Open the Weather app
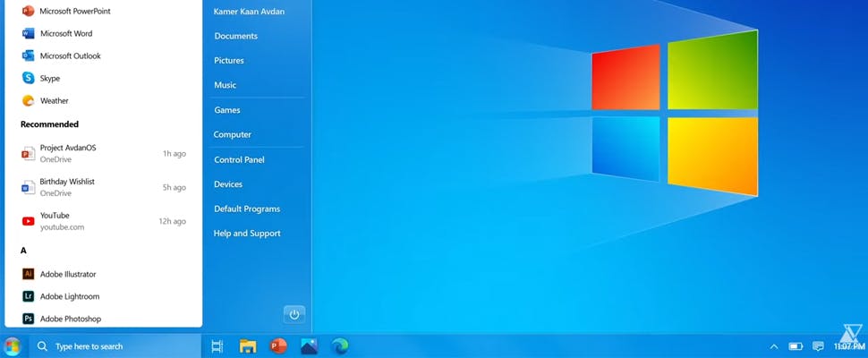The width and height of the screenshot is (868, 358). [x=46, y=101]
